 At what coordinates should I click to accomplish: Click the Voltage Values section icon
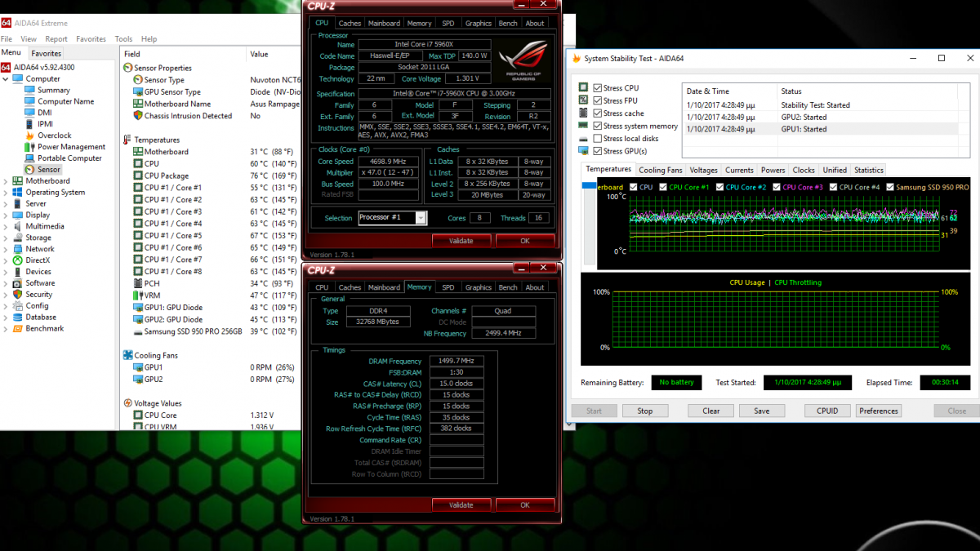point(127,403)
